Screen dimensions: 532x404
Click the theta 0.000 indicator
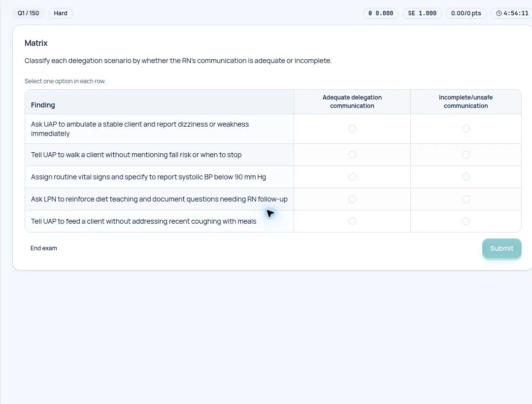pos(380,13)
